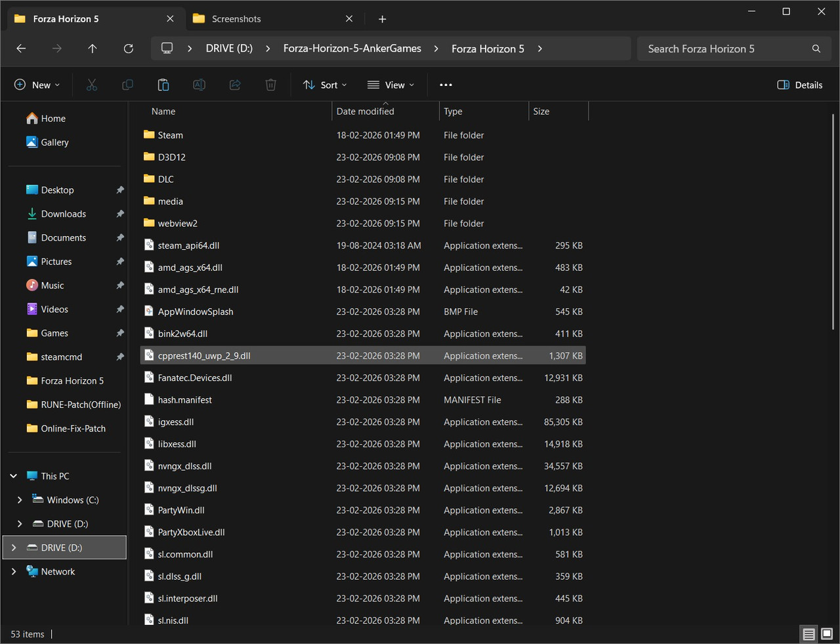Expand Windows (C:) in navigation pane
The height and width of the screenshot is (644, 840).
point(20,500)
